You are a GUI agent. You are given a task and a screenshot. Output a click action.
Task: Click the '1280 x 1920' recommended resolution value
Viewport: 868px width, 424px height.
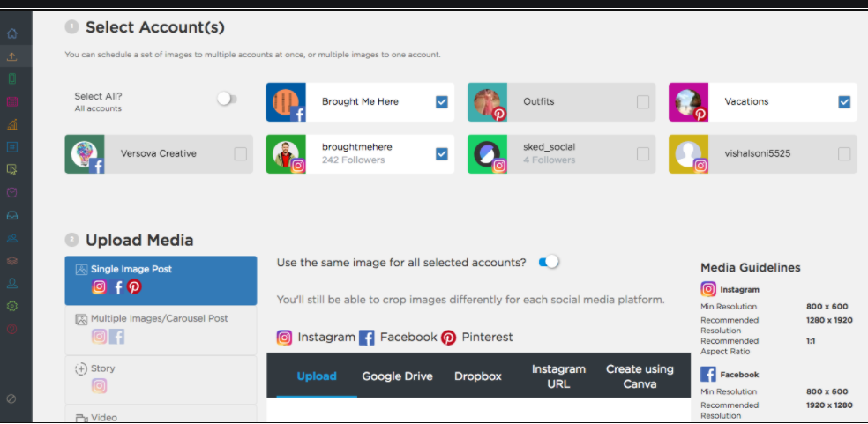pos(829,320)
